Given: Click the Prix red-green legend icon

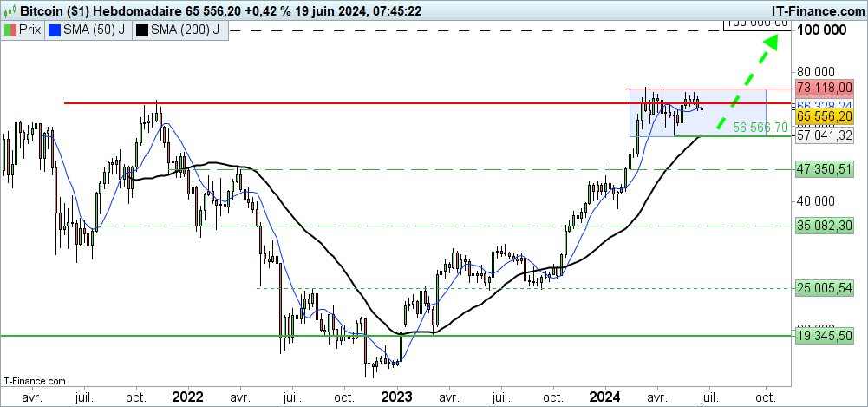Looking at the screenshot, I should coord(10,30).
